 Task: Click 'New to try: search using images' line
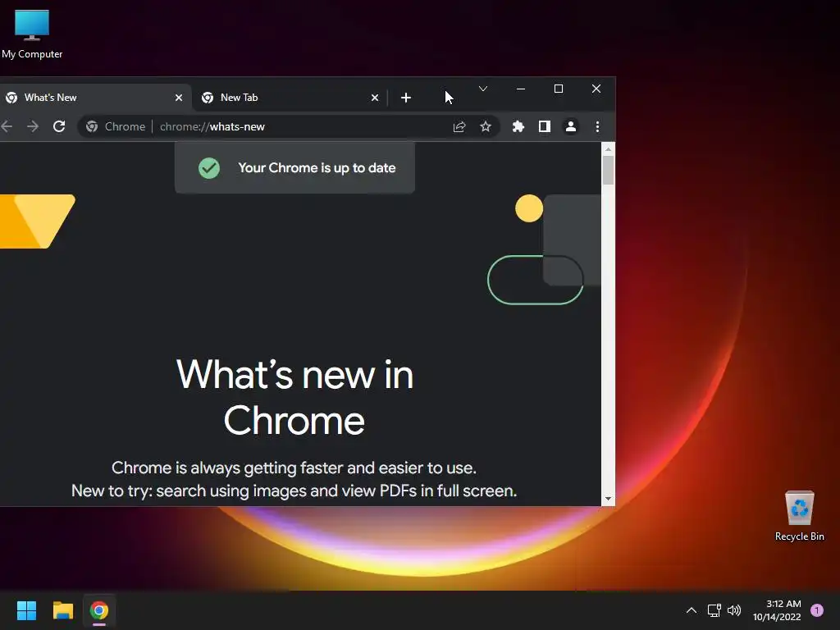(294, 491)
